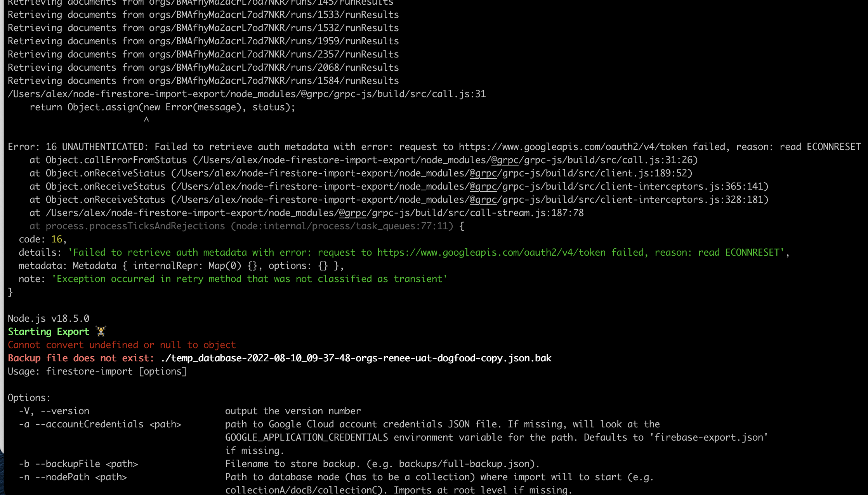The image size is (868, 495).
Task: Click the '--backupFile <path>' option text
Action: tap(86, 464)
